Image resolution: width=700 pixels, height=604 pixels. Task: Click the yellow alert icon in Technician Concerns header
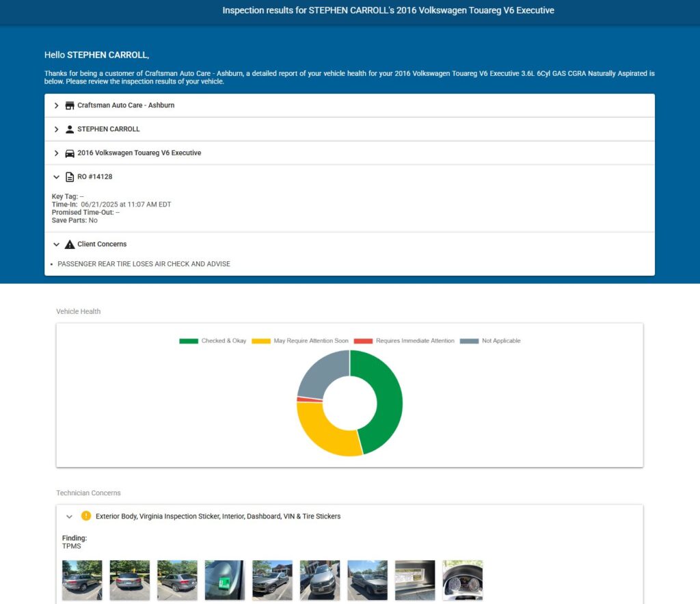coord(85,516)
